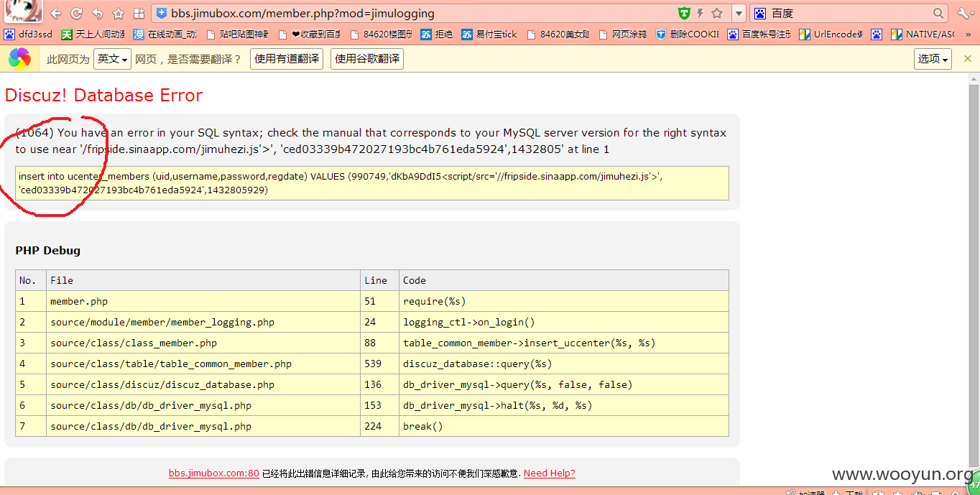Select the member.php file cell

pyautogui.click(x=204, y=301)
